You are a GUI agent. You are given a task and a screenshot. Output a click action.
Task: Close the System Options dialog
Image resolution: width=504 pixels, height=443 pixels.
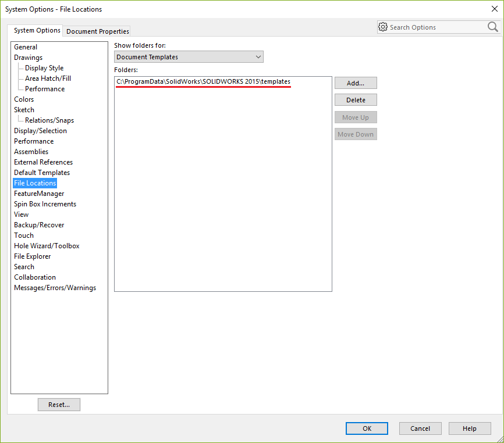tap(495, 9)
